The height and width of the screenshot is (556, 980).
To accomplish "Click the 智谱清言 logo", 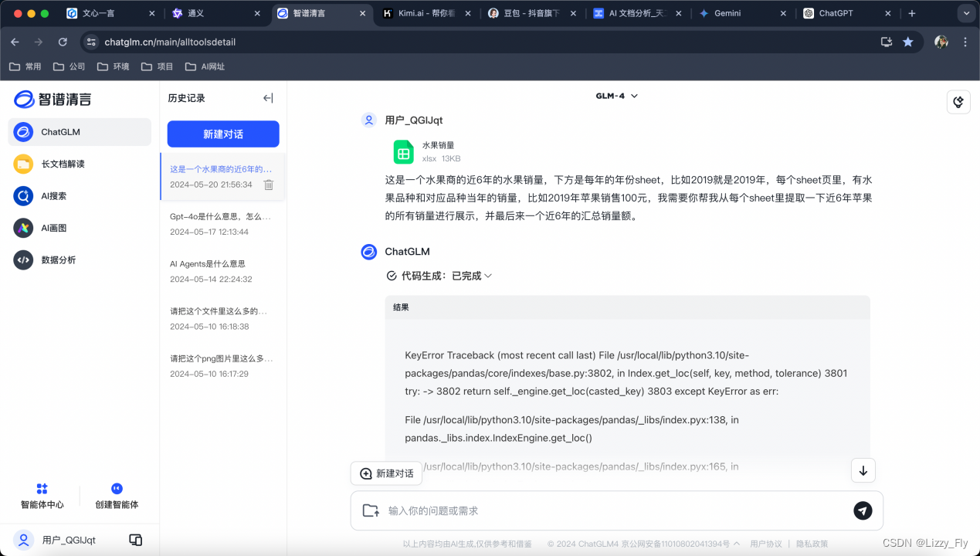I will coord(53,99).
